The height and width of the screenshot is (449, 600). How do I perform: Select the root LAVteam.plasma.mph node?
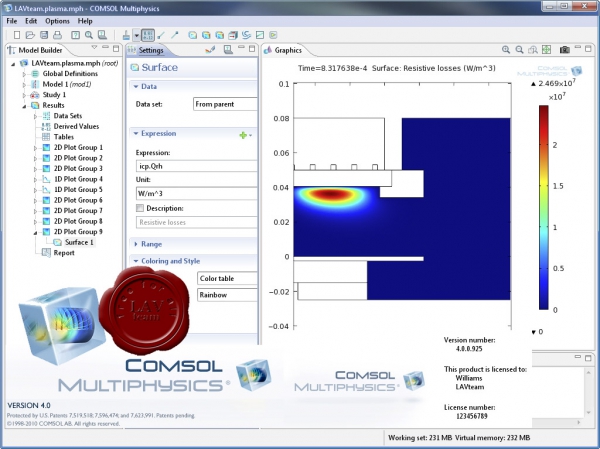point(74,63)
